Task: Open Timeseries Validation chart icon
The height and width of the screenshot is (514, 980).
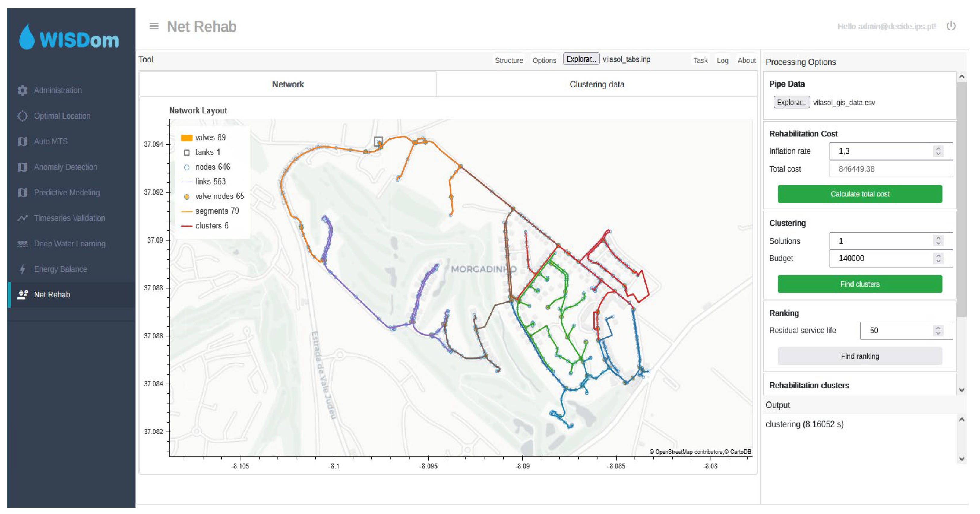Action: (22, 218)
